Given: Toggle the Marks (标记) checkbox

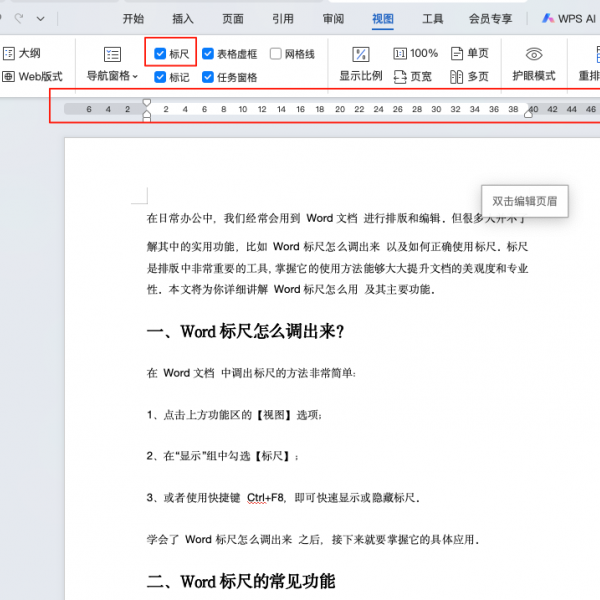Looking at the screenshot, I should pos(160,77).
